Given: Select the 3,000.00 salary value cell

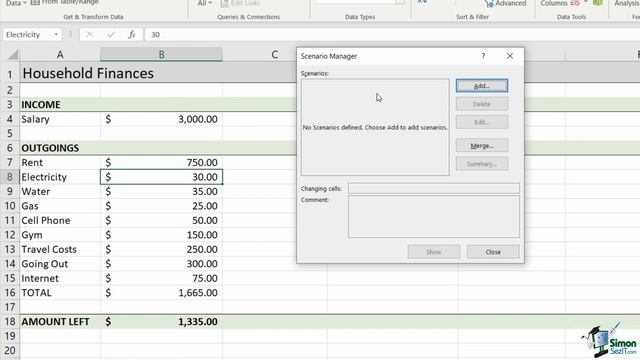Looking at the screenshot, I should (161, 119).
